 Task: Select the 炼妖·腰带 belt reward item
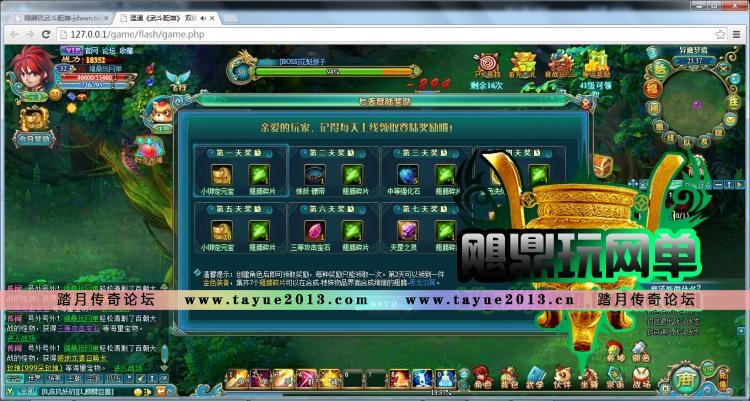315,175
